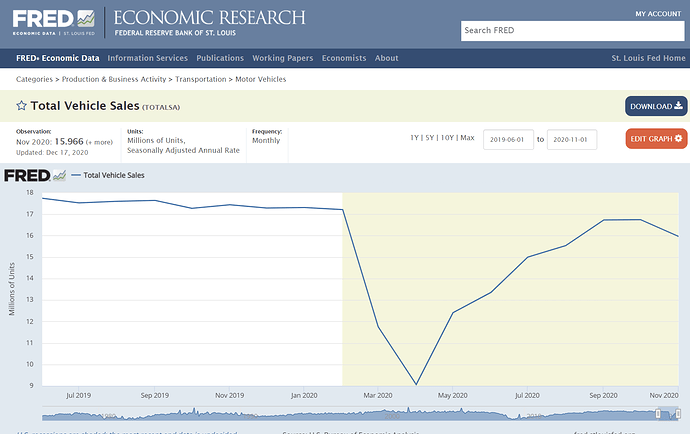Open Information Services menu

[147, 58]
